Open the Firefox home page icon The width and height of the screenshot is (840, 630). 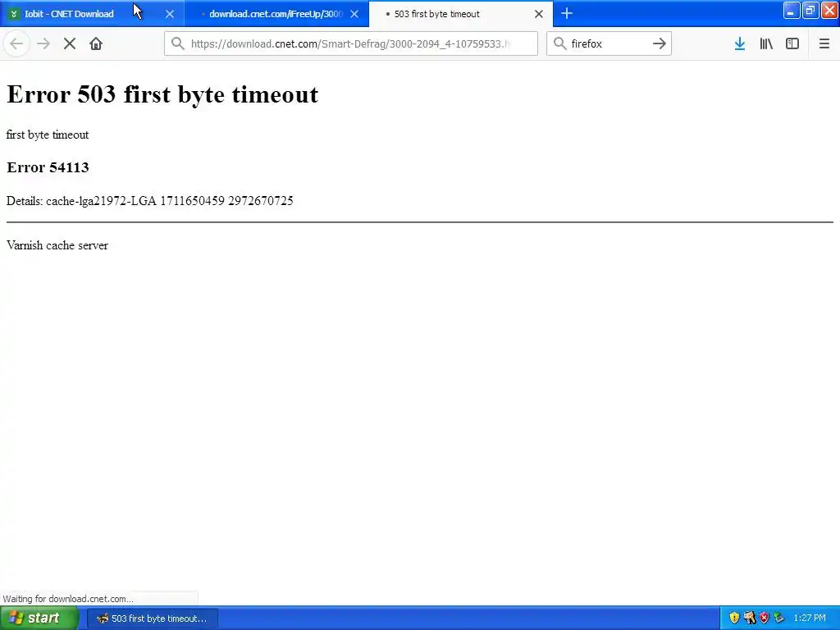click(x=96, y=43)
